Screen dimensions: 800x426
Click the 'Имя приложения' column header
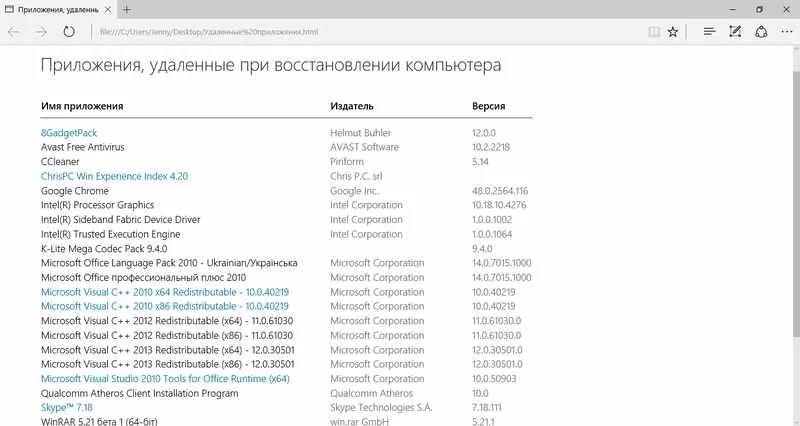point(82,106)
